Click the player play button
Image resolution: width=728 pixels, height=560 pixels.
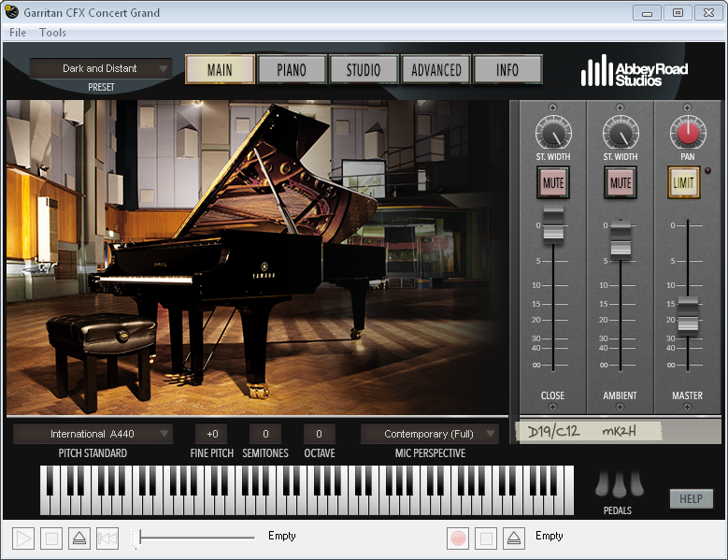[23, 538]
